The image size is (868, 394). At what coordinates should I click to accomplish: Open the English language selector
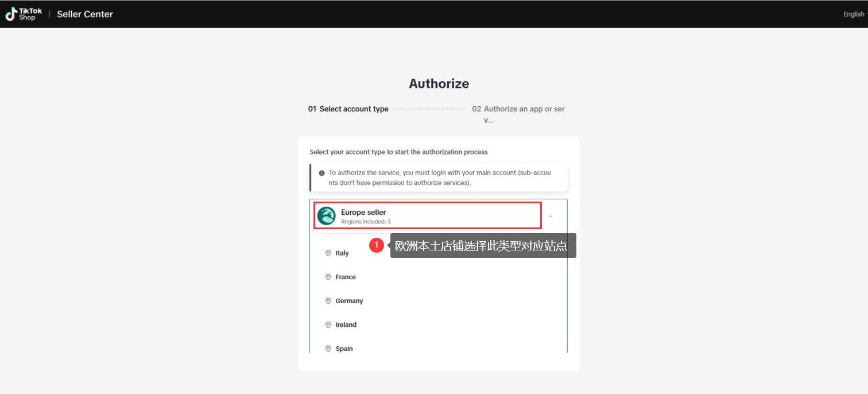coord(854,14)
